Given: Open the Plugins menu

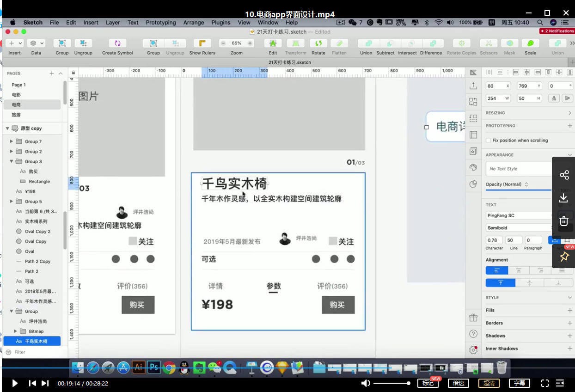Looking at the screenshot, I should (221, 22).
